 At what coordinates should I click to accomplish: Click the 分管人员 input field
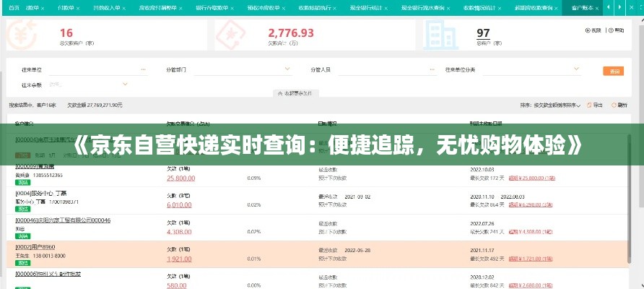pyautogui.click(x=387, y=69)
